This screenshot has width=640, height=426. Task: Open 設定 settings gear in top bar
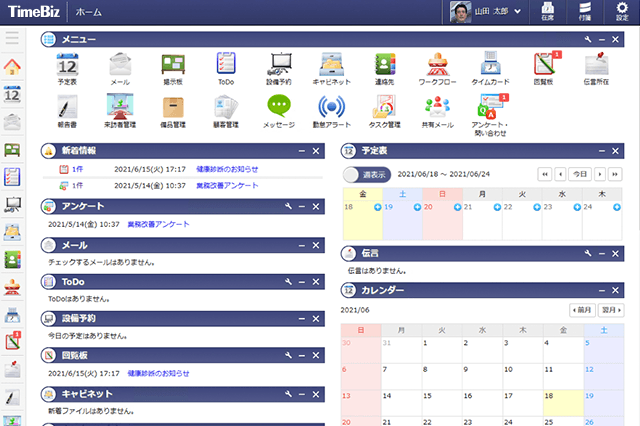(621, 12)
